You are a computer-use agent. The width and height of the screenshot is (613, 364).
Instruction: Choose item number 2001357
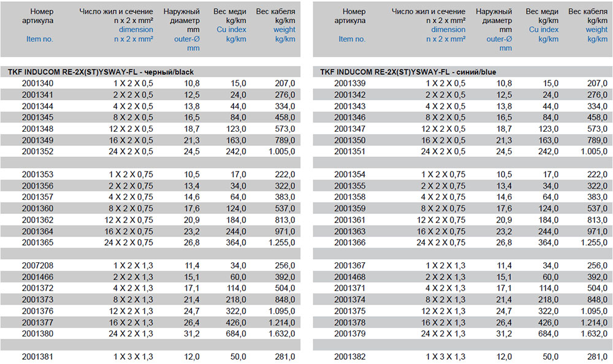pos(37,197)
